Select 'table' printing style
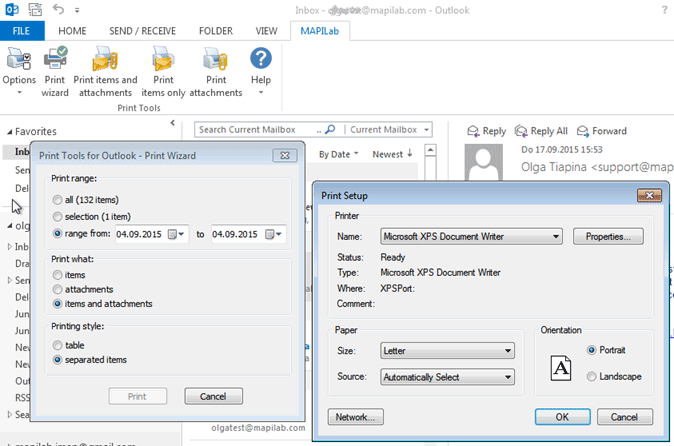Screen dimensions: 674x446 [68, 345]
